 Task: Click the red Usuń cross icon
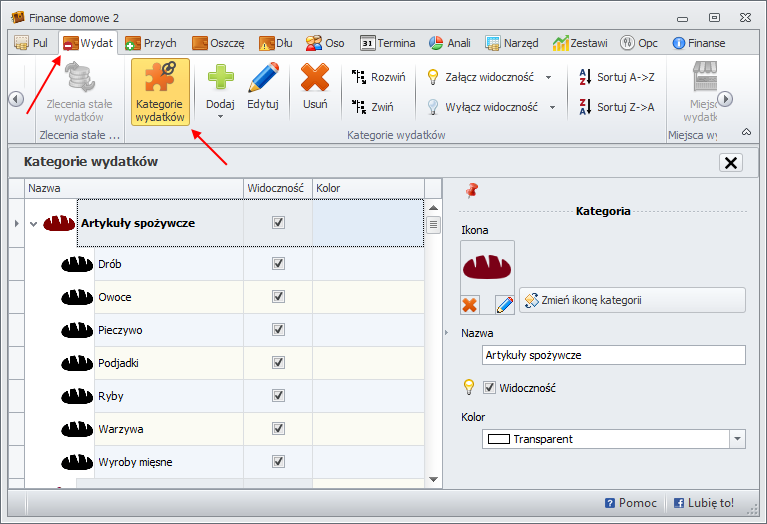tap(315, 78)
